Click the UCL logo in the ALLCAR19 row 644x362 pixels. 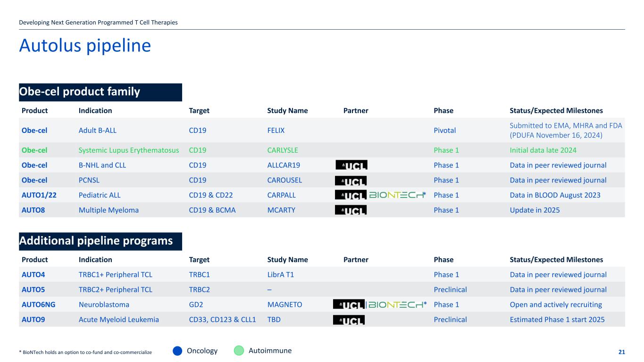pos(351,165)
